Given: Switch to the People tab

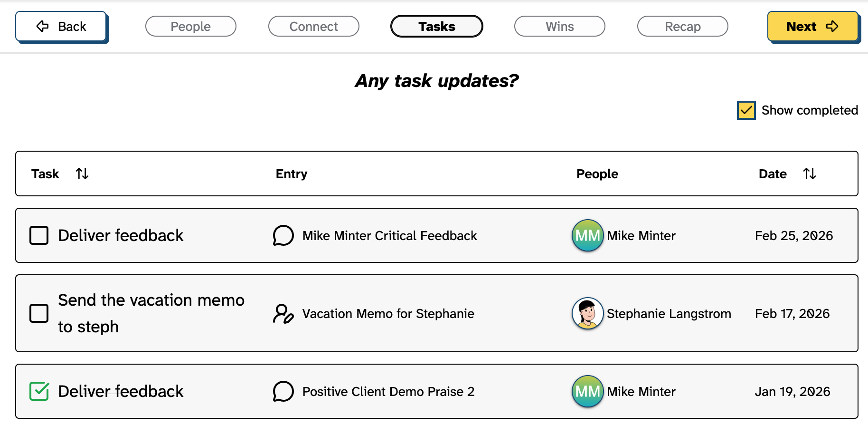Looking at the screenshot, I should click(190, 26).
